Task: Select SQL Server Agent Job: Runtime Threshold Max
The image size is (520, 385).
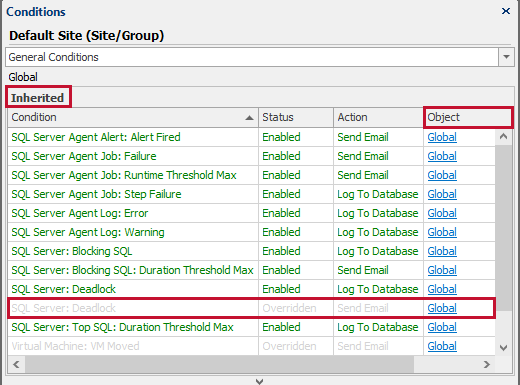Action: point(124,175)
